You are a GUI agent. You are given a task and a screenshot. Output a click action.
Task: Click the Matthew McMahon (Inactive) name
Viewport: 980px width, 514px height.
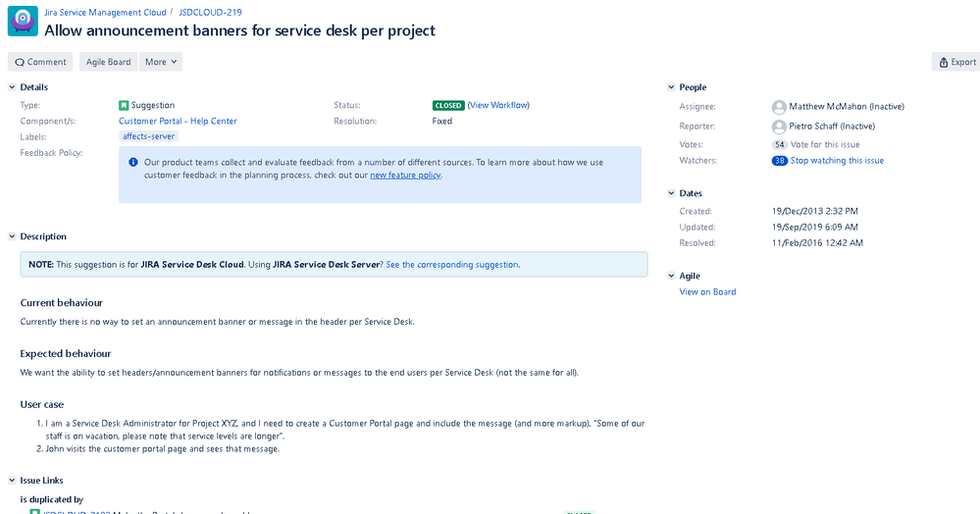coord(847,106)
